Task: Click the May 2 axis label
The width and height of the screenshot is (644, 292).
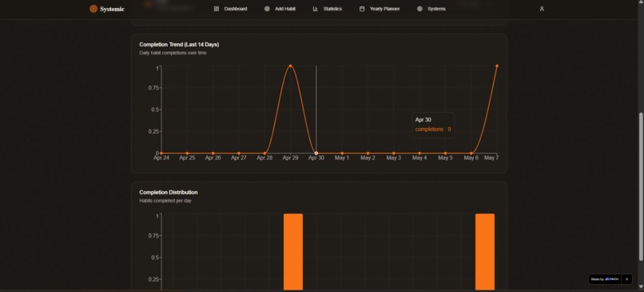Action: tap(368, 158)
